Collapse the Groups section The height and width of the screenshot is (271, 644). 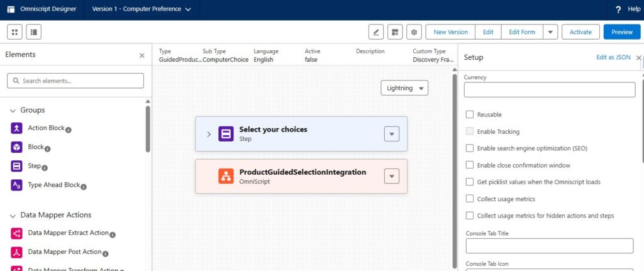tap(13, 110)
